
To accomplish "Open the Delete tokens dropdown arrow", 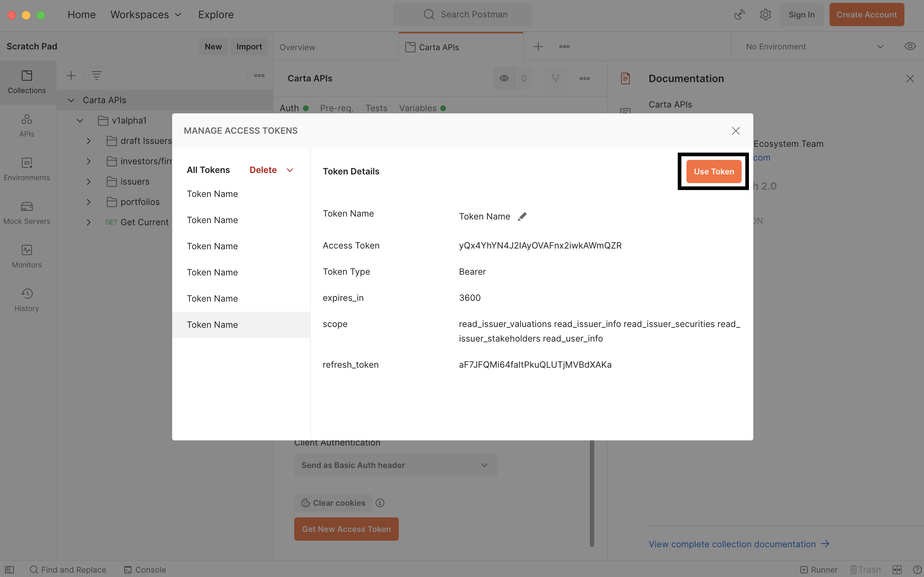I will point(290,170).
